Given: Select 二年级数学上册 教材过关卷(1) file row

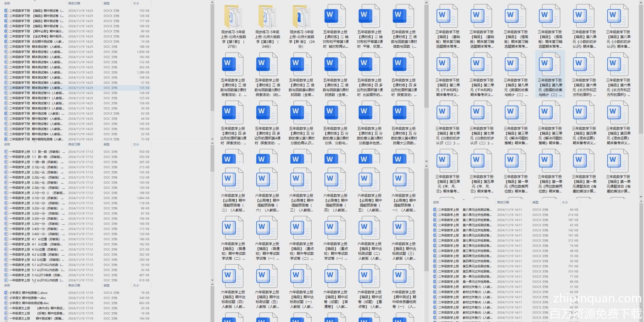Looking at the screenshot, I should [x=477, y=287].
